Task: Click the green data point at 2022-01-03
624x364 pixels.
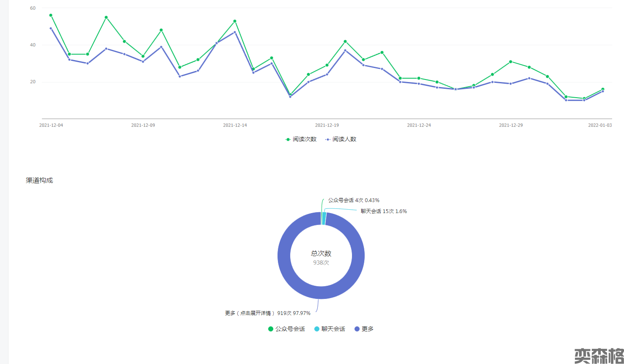Action: click(603, 89)
